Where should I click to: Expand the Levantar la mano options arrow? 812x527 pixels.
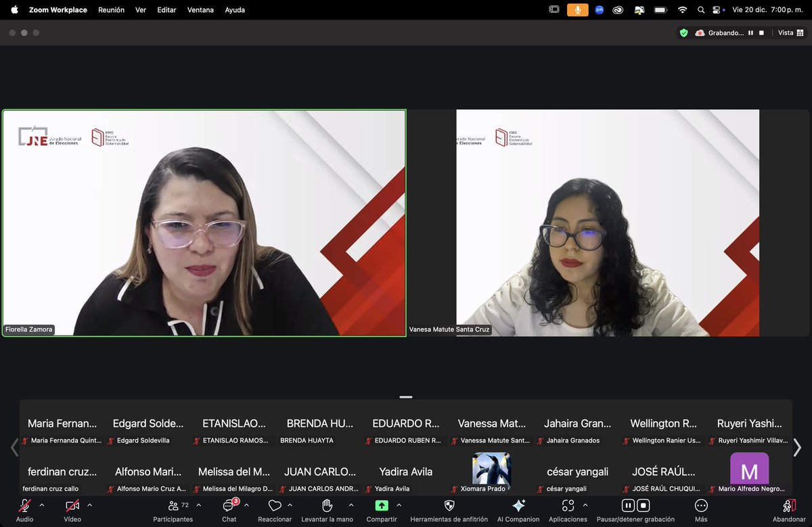351,505
